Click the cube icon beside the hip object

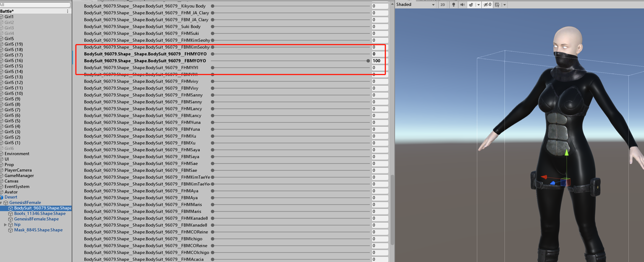click(x=11, y=225)
